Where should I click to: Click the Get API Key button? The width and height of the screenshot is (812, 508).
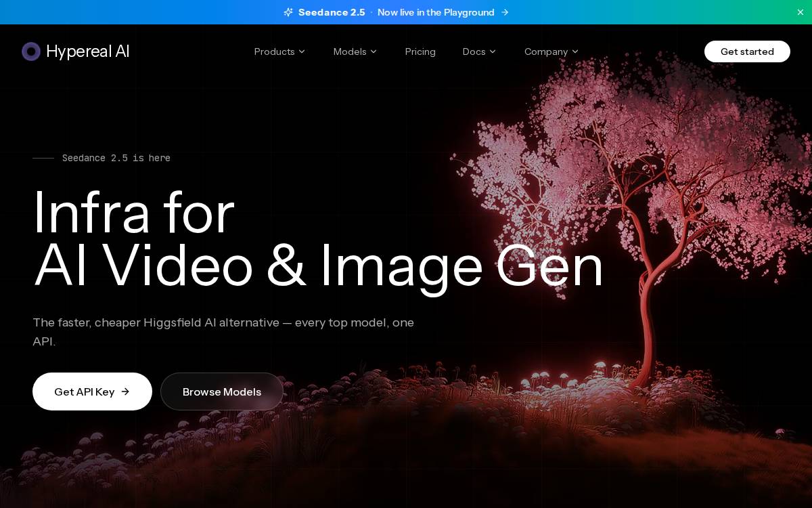[92, 391]
